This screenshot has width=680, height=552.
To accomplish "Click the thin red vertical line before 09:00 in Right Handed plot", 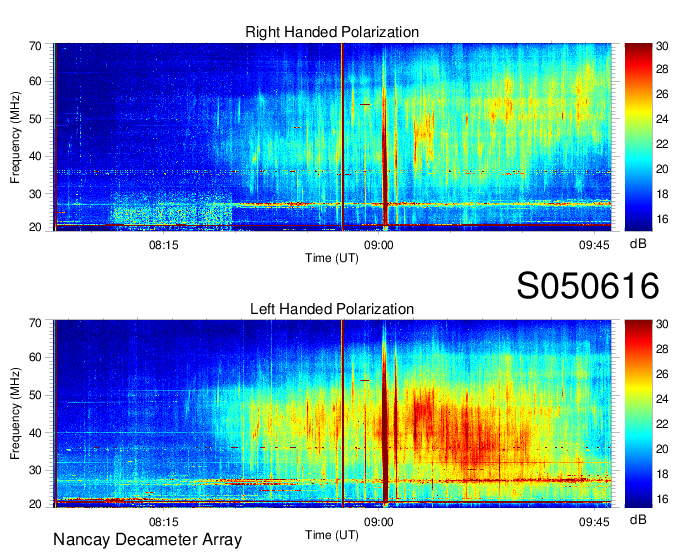I will [x=342, y=137].
